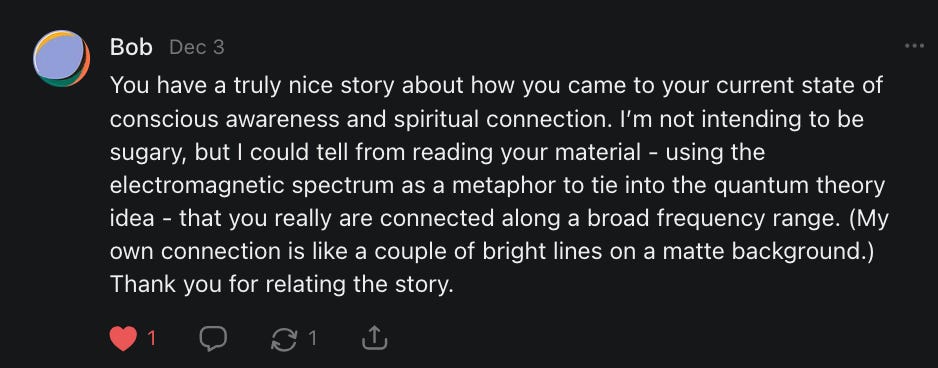The height and width of the screenshot is (368, 938).
Task: Share the comment using the upload arrow icon
Action: click(x=374, y=339)
